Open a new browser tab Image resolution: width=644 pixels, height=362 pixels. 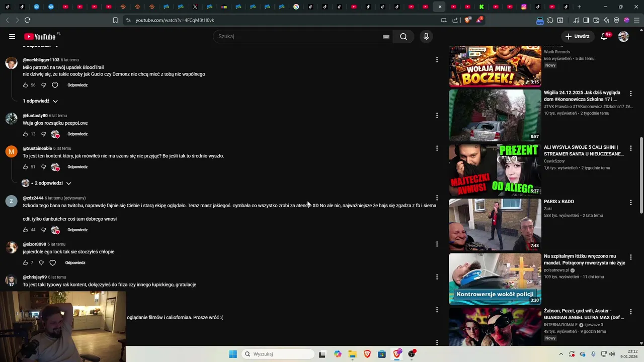coord(579,7)
